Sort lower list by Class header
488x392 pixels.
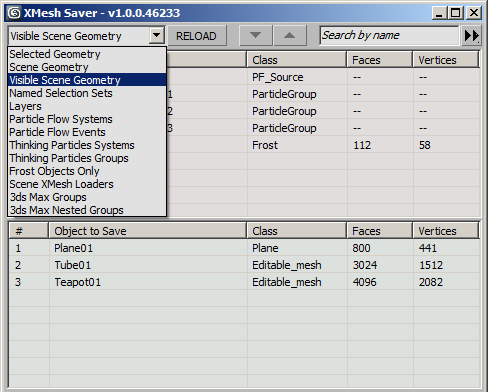click(x=297, y=231)
